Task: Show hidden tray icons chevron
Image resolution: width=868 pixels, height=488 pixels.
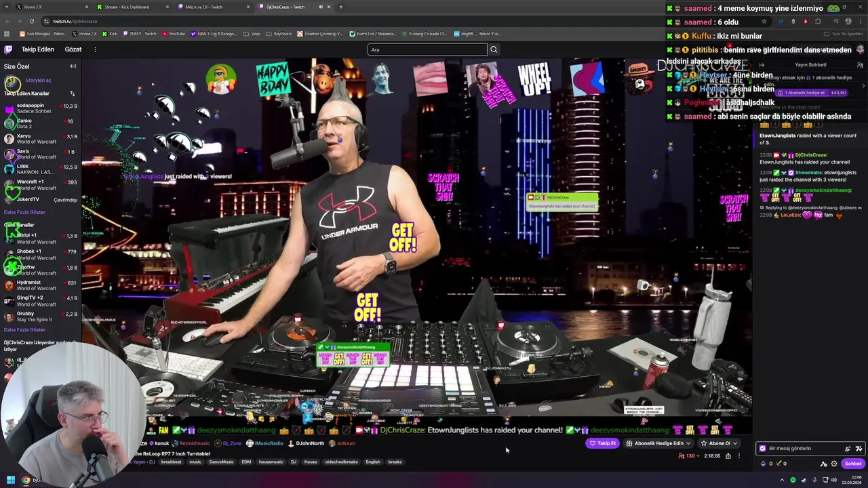Action: pos(782,480)
